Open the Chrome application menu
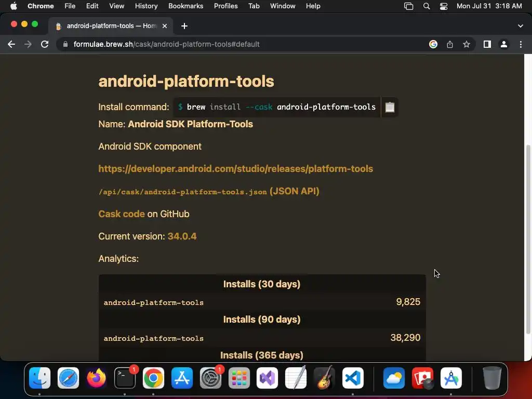 (41, 6)
